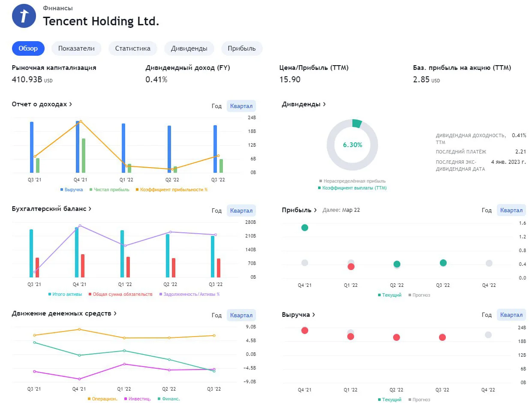Select Год in the Прибыль chart
The image size is (532, 403).
coord(487,210)
